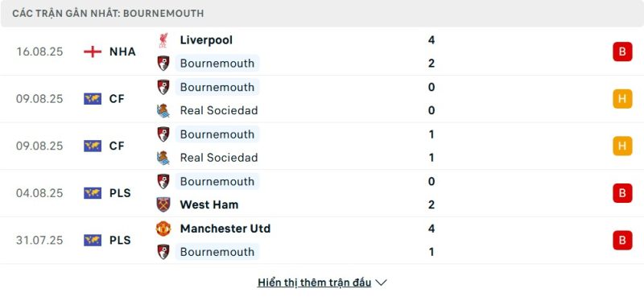The image size is (644, 301).
Task: Click Bournemouth crest in the Liverpool match row
Action: point(163,64)
